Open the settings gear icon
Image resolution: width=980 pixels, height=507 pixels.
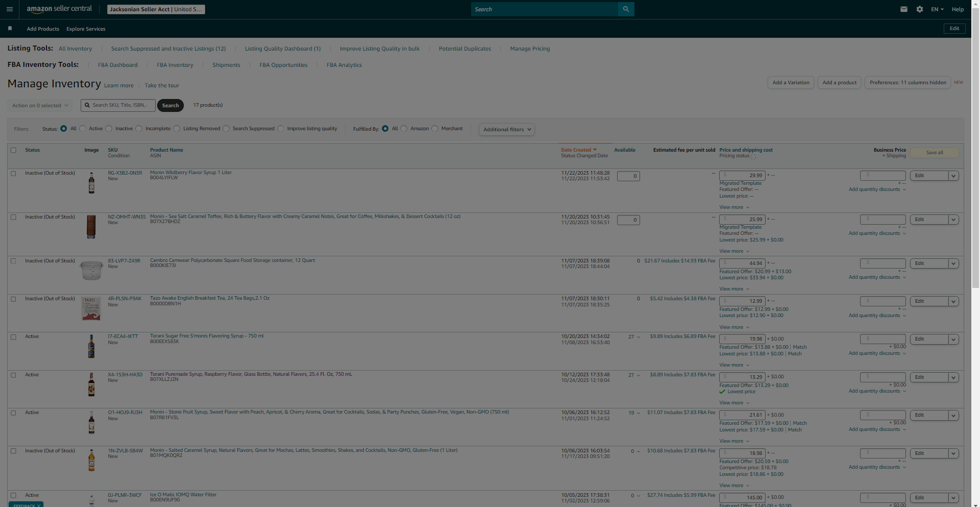pos(920,9)
